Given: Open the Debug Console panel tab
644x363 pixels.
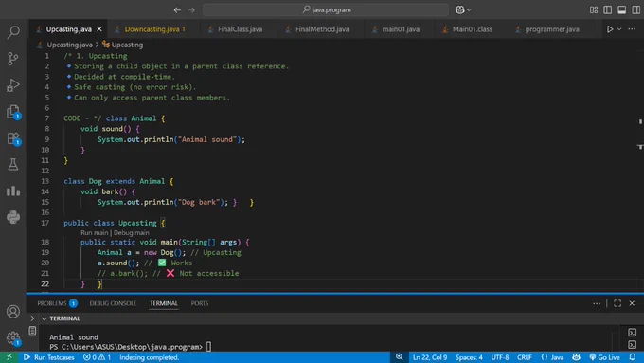Looking at the screenshot, I should pos(113,303).
